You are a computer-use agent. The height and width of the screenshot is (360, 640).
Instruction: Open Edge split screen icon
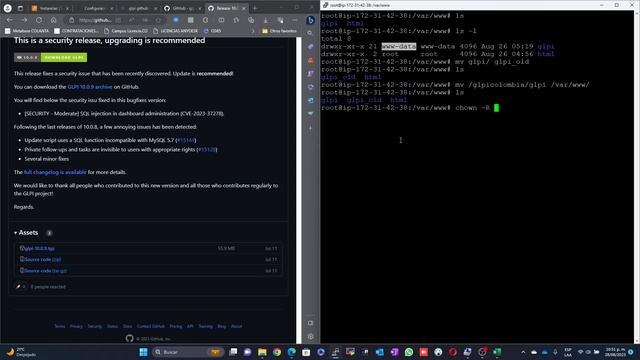point(221,20)
